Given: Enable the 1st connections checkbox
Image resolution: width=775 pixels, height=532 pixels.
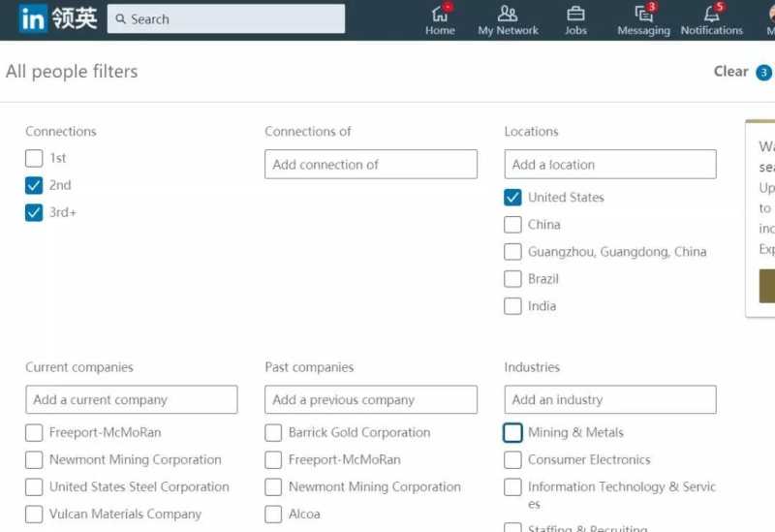Looking at the screenshot, I should (34, 158).
